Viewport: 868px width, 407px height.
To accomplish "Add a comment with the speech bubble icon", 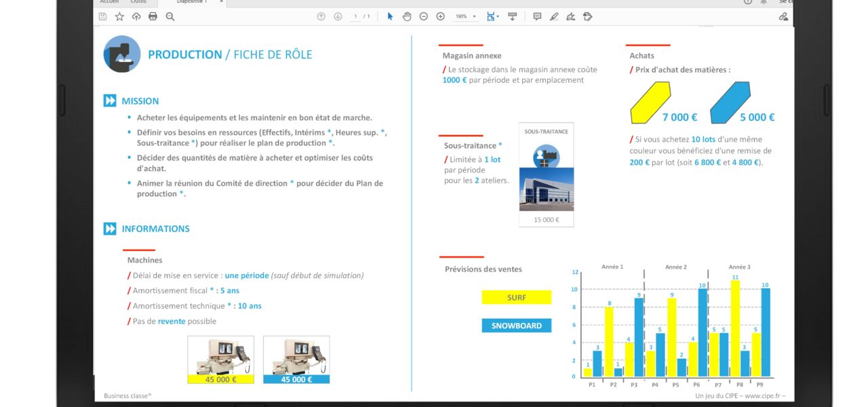I will pos(537,16).
